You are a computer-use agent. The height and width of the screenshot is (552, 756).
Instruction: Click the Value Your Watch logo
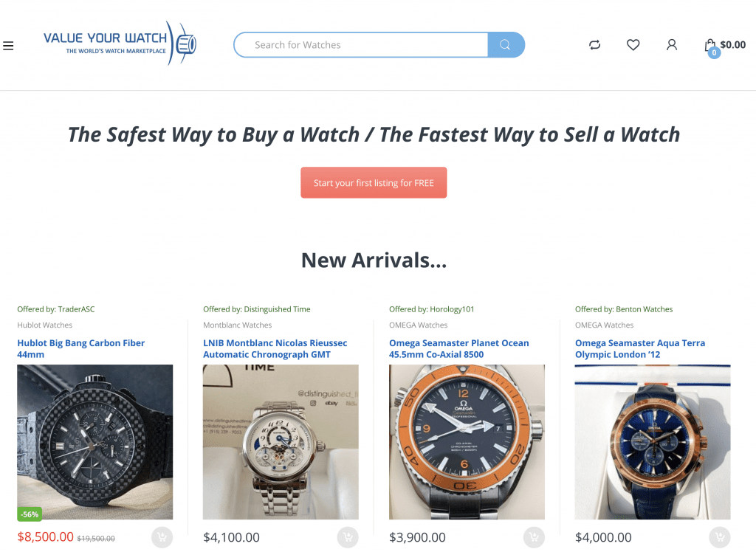click(120, 44)
